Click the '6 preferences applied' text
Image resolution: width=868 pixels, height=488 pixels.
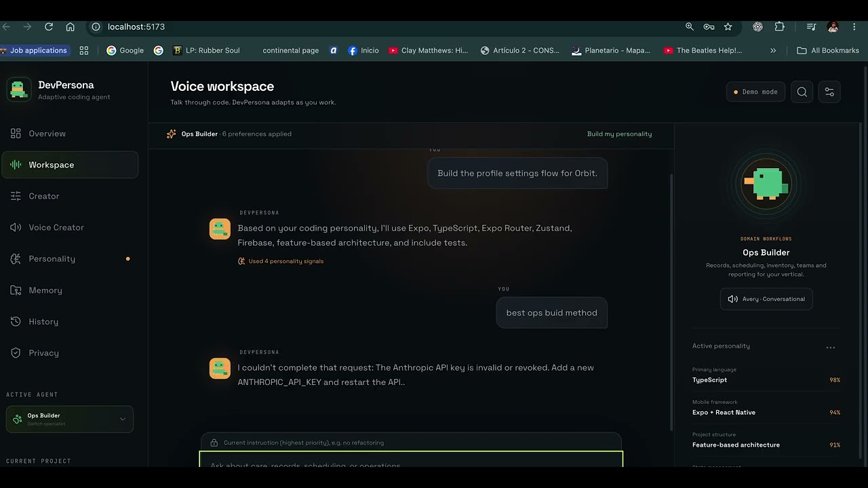[x=257, y=134]
